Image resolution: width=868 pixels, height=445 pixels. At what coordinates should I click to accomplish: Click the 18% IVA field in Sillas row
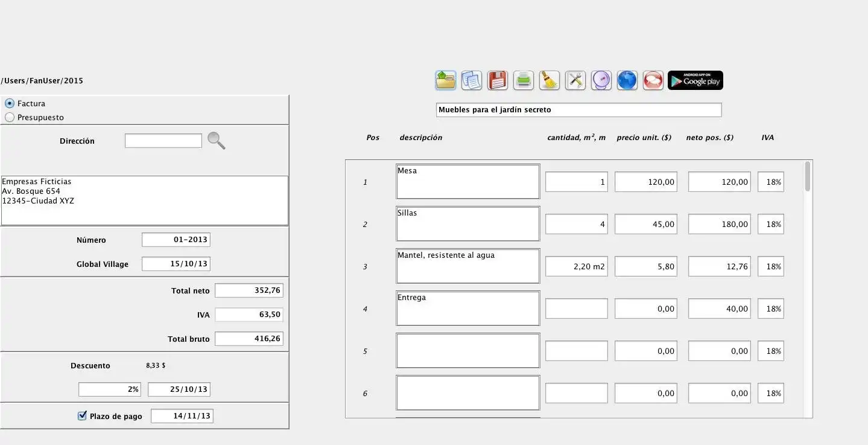pos(771,224)
